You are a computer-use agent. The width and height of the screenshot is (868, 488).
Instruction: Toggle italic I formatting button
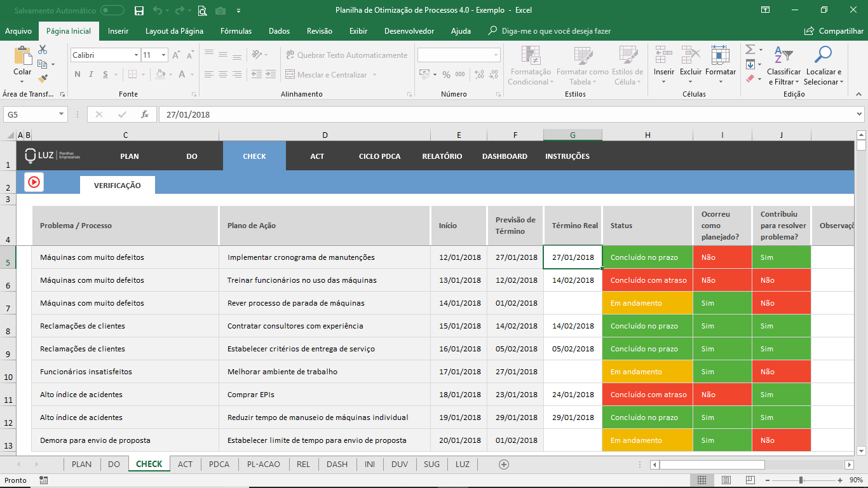[92, 74]
